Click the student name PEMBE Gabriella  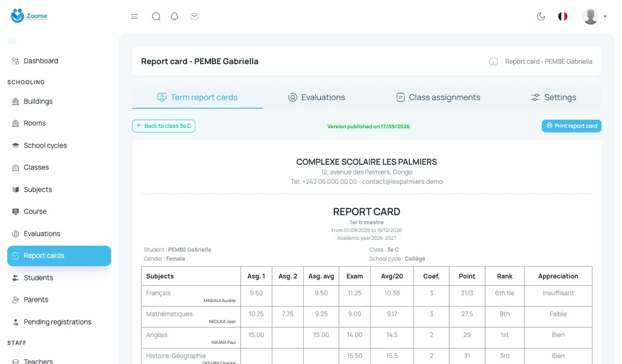pos(190,250)
